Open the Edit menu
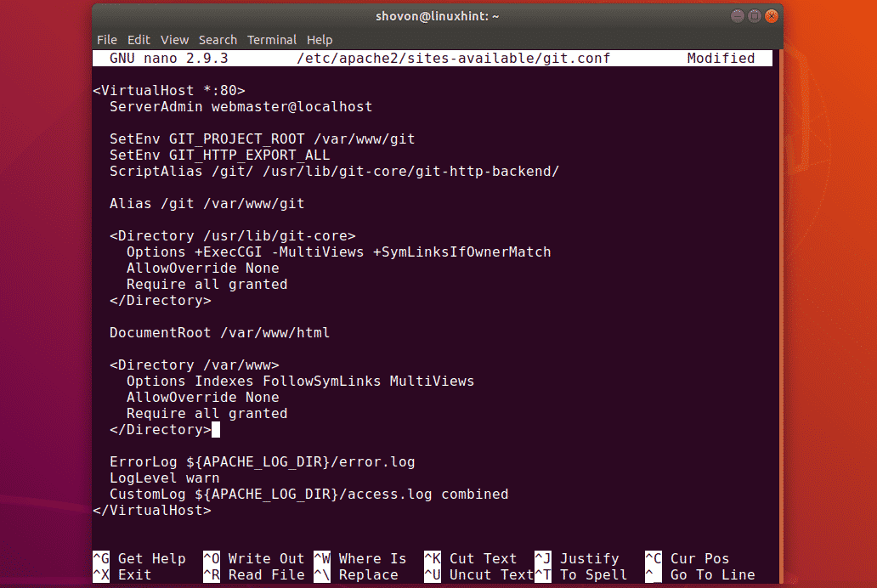The width and height of the screenshot is (877, 588). [x=139, y=40]
